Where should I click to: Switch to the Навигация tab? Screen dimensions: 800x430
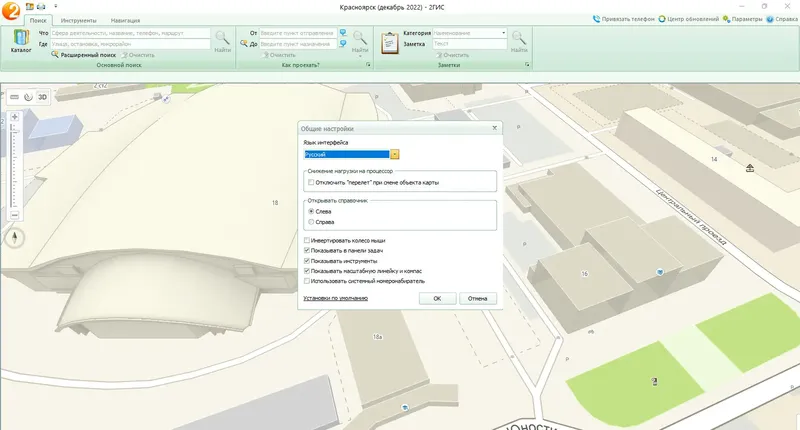[x=125, y=20]
